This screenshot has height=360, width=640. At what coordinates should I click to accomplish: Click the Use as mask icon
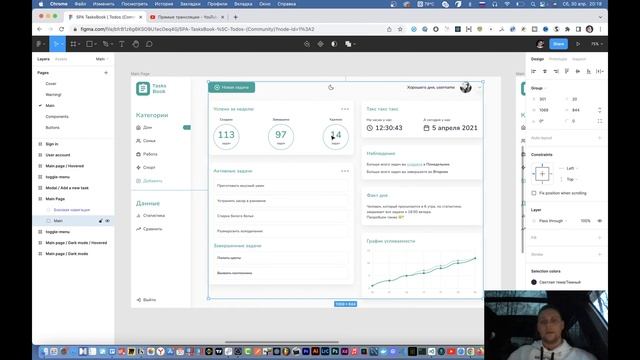(334, 44)
